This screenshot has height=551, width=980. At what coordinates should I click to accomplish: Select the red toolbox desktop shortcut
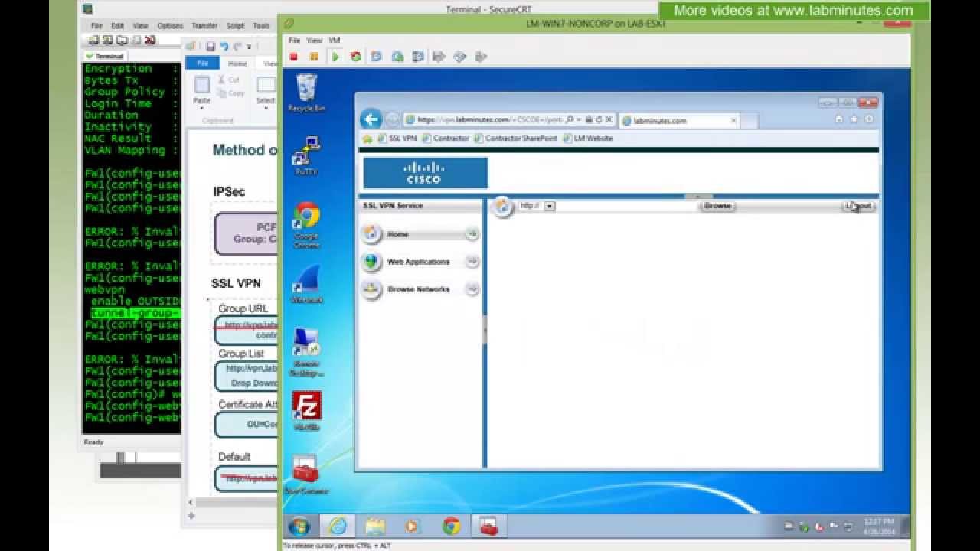click(x=306, y=474)
